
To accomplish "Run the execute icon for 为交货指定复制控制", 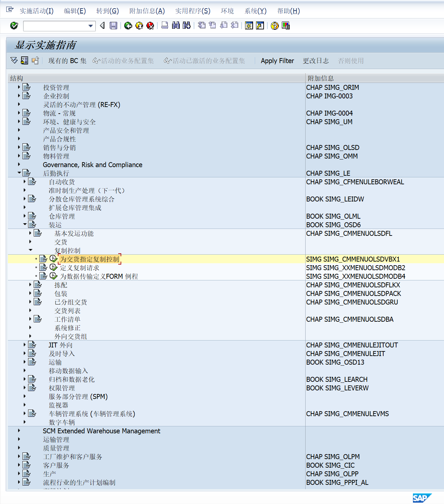I will pyautogui.click(x=53, y=259).
